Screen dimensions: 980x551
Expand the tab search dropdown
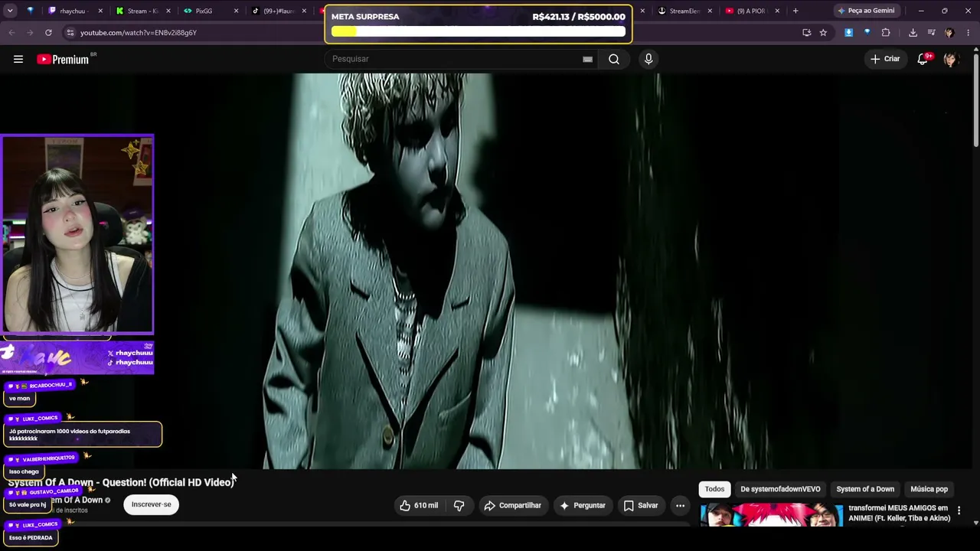11,11
